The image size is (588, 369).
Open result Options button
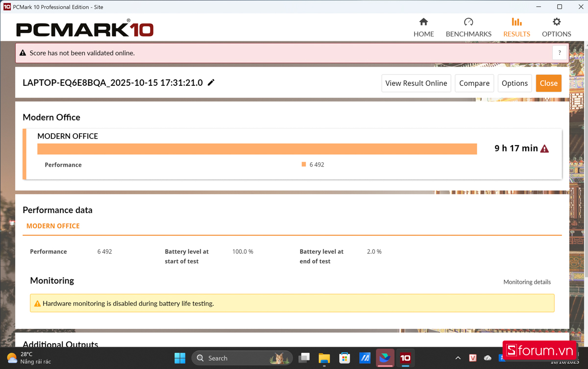(x=514, y=83)
